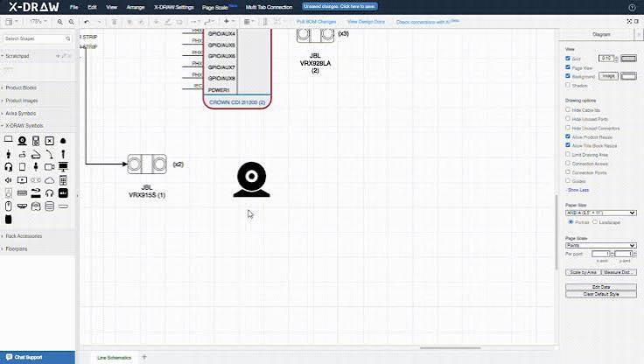Viewport: 644px width, 364px height.
Task: Select the webcam shape on the canvas
Action: 251,179
